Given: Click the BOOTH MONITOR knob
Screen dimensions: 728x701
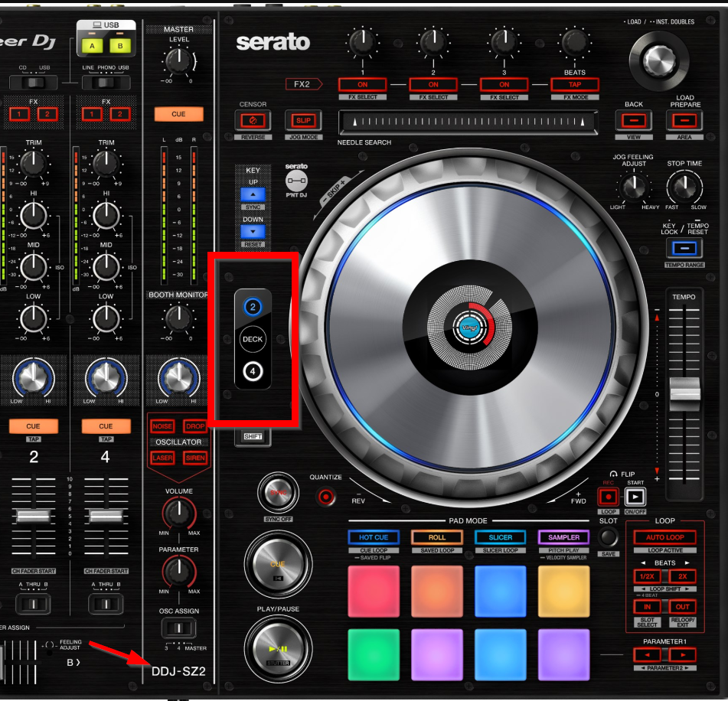Looking at the screenshot, I should click(x=179, y=318).
